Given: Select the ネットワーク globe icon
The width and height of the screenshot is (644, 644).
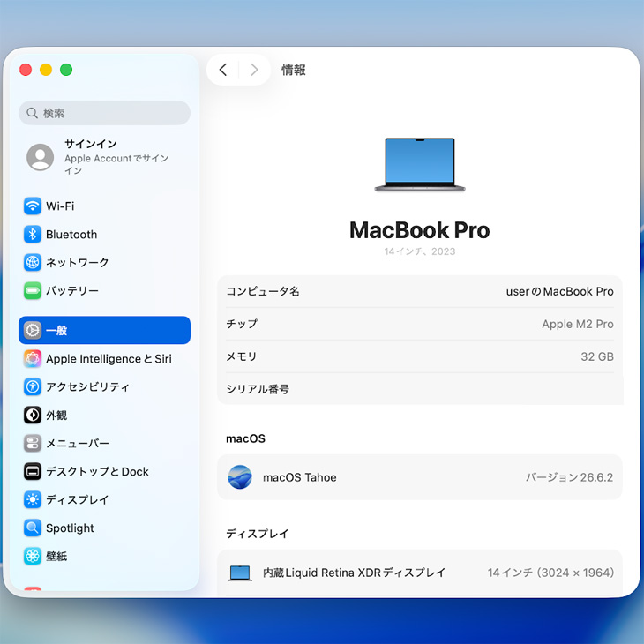Looking at the screenshot, I should point(33,262).
